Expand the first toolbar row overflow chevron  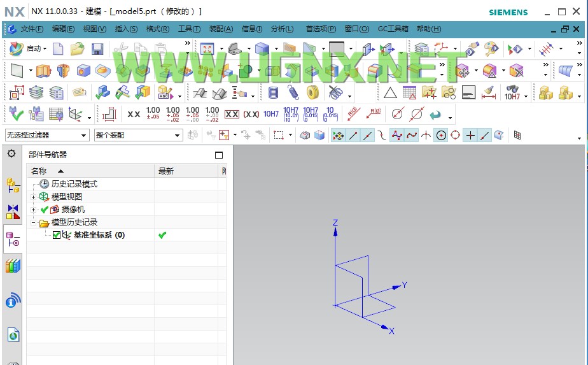(188, 43)
